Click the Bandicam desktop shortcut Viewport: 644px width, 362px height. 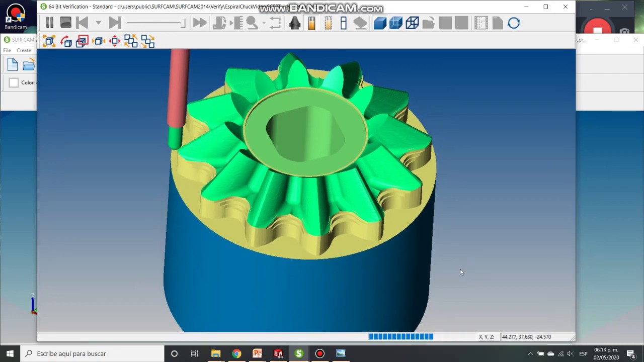coord(16,17)
